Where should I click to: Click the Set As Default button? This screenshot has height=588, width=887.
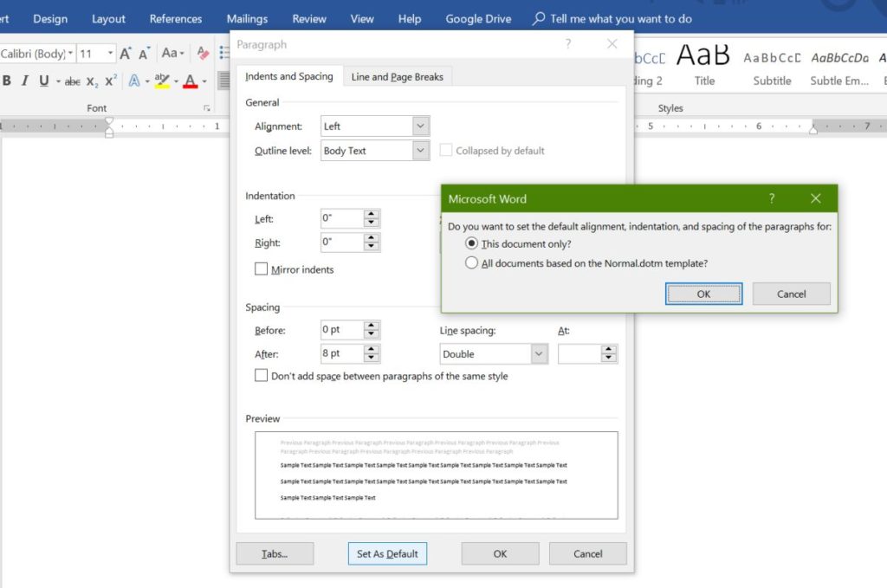(x=387, y=553)
